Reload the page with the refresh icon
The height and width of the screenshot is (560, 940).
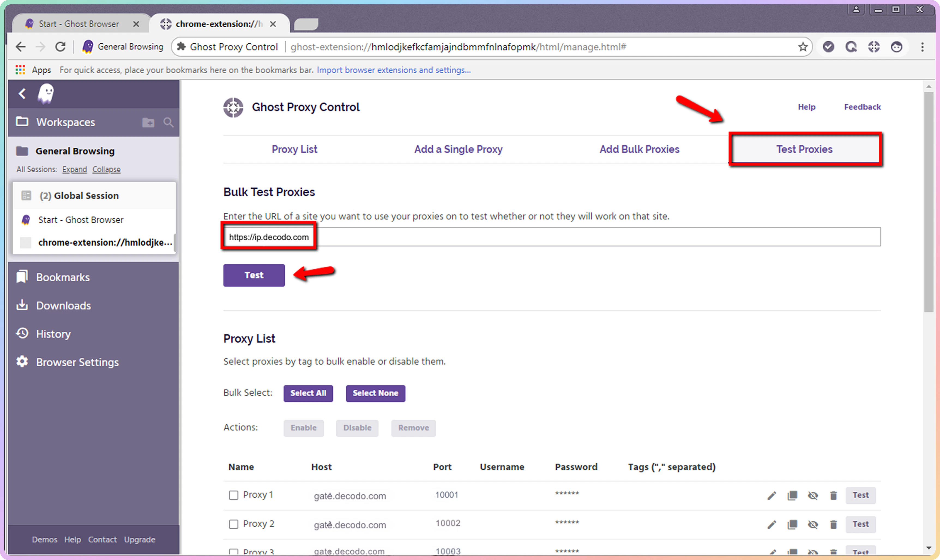61,47
